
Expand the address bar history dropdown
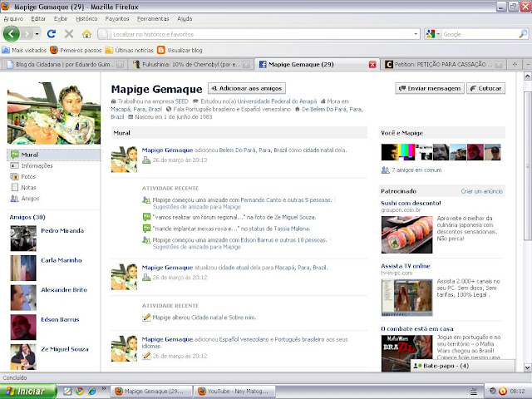click(416, 34)
